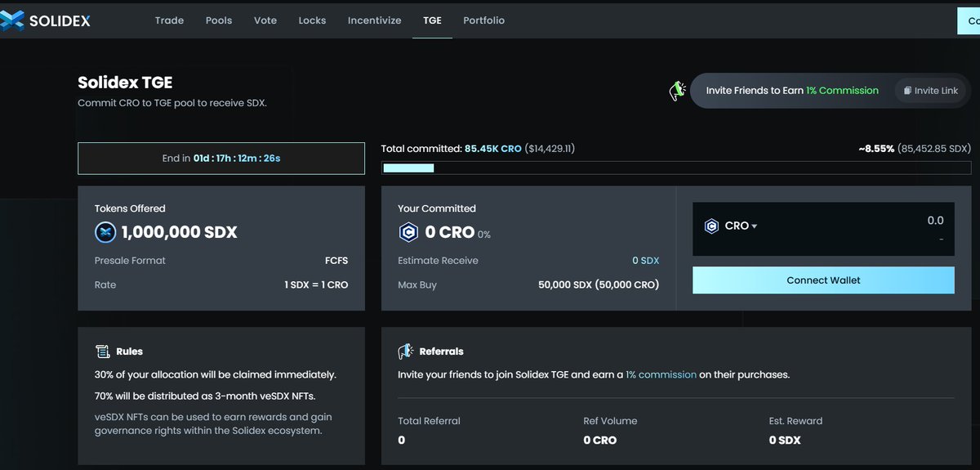Click the ~8.55% (85,452.85 SDX) text
The width and height of the screenshot is (980, 470).
(x=915, y=149)
